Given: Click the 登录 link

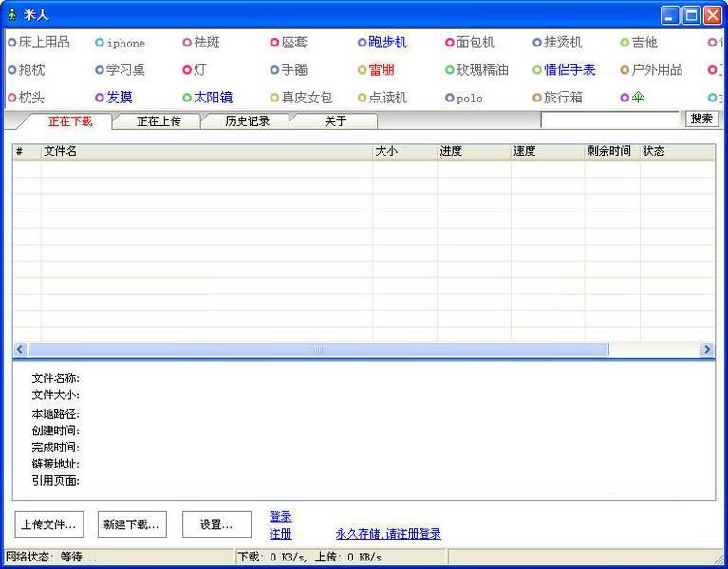Looking at the screenshot, I should point(281,517).
